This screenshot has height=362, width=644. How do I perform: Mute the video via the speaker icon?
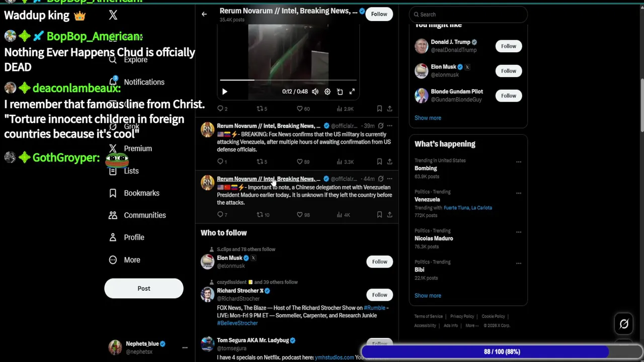(315, 92)
